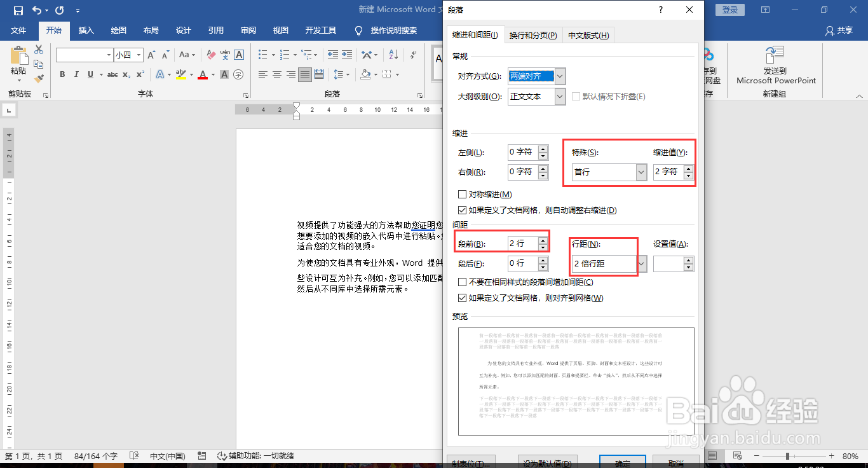Open the 审阅 ribbon tab
868x468 pixels.
pyautogui.click(x=248, y=29)
